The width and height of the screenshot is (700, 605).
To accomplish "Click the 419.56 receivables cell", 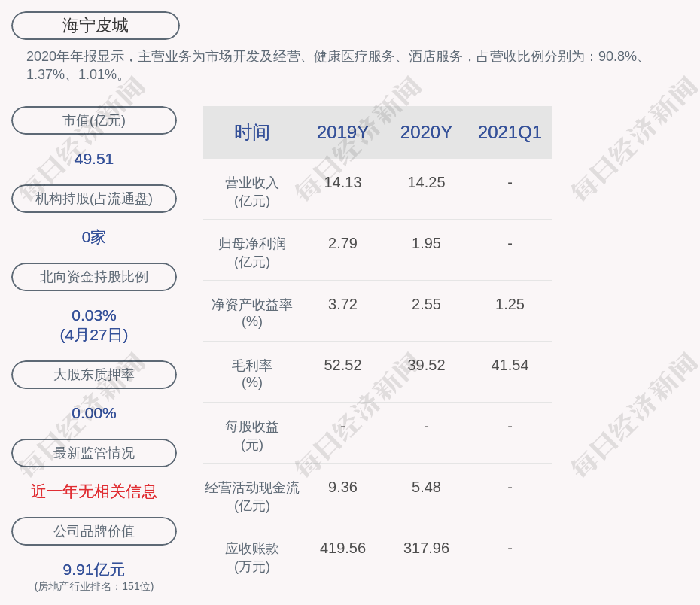I will coord(342,549).
